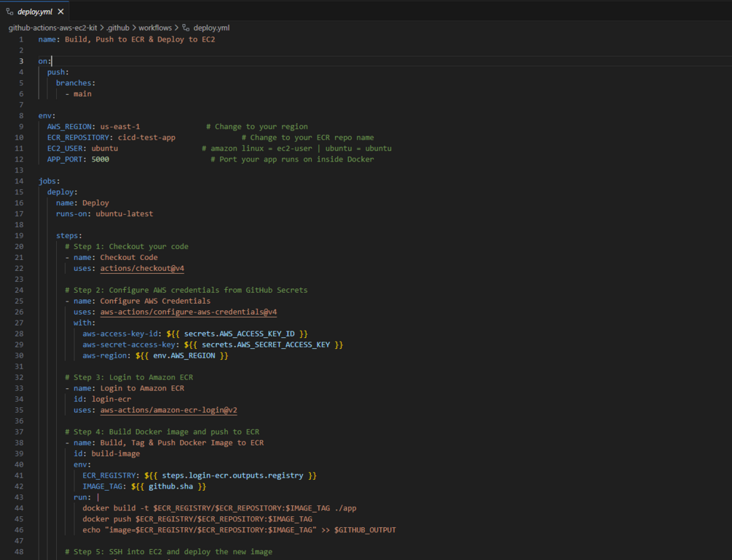Click the 'deploy:' job key
The height and width of the screenshot is (560, 732).
62,192
